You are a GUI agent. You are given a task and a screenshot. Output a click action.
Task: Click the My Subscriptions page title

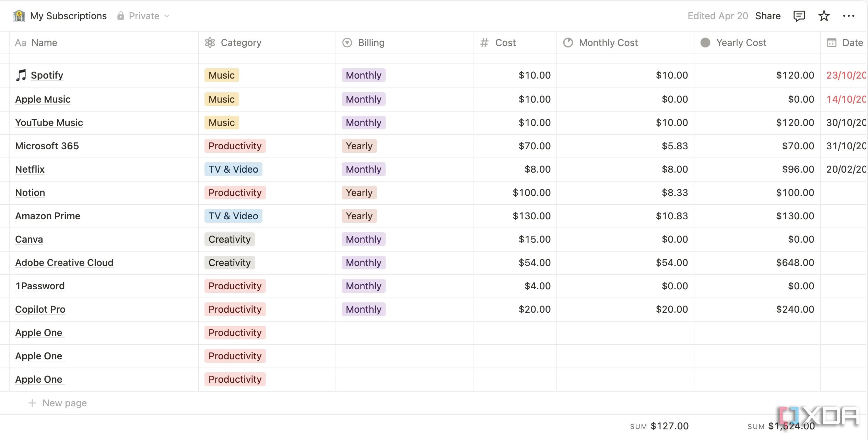point(68,16)
